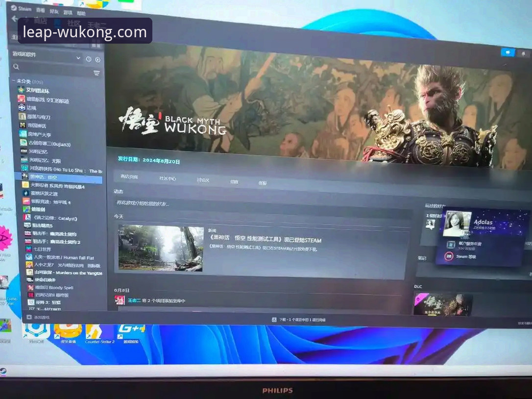Collapse the 未分类 category
This screenshot has height=399, width=532.
tap(14, 81)
